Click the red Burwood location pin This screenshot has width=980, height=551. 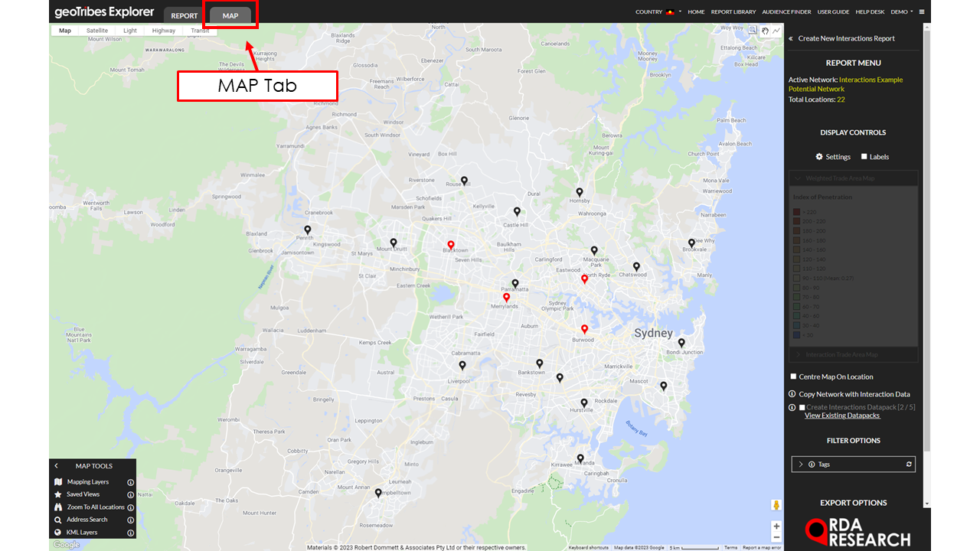tap(584, 329)
